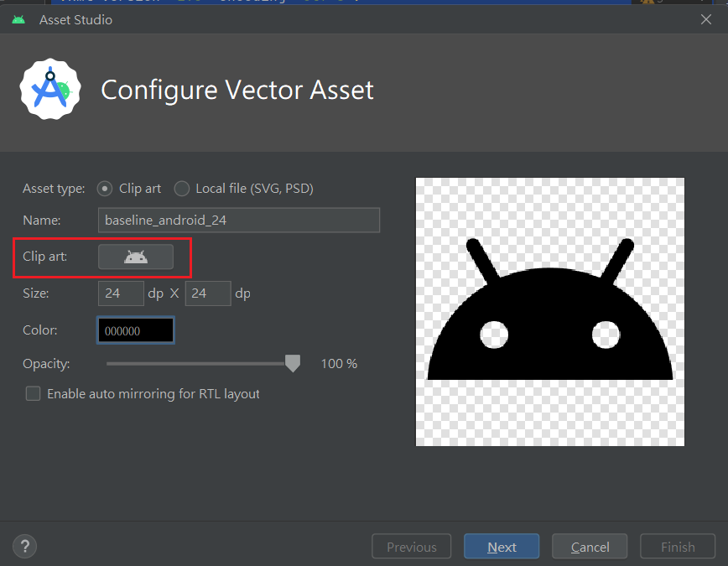Click the Opacity slider handle
Image resolution: width=728 pixels, height=566 pixels.
pyautogui.click(x=293, y=363)
